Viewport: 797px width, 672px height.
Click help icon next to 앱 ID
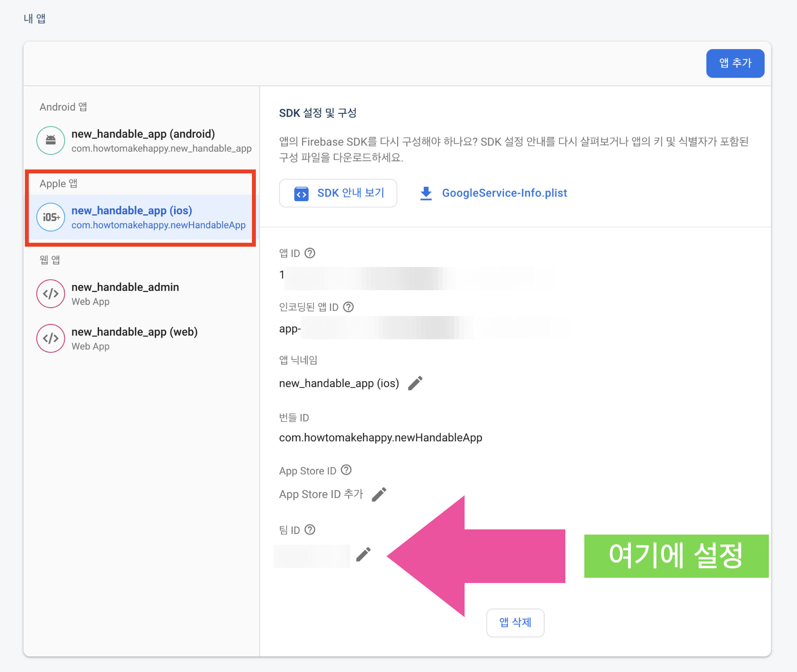310,253
